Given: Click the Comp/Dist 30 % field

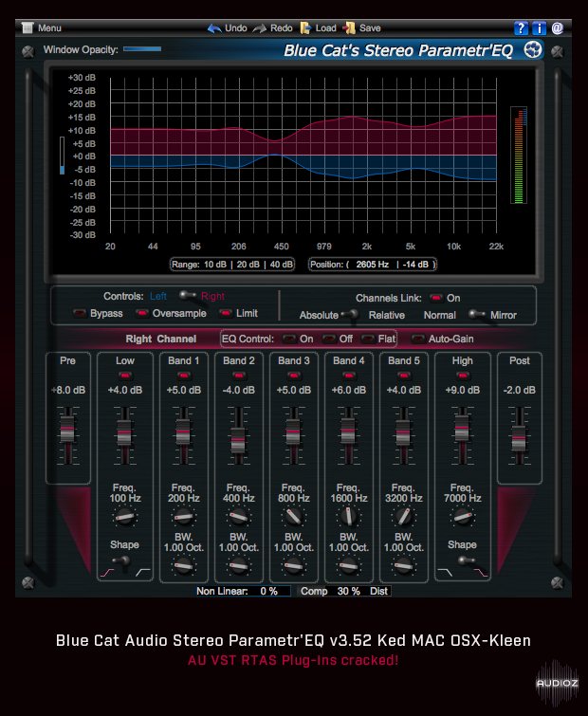Looking at the screenshot, I should pos(344,591).
